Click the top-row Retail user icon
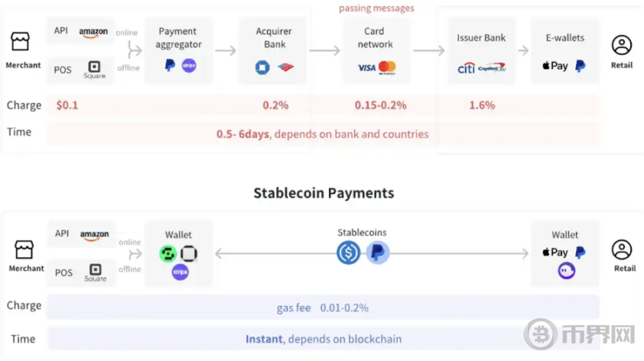 (621, 45)
